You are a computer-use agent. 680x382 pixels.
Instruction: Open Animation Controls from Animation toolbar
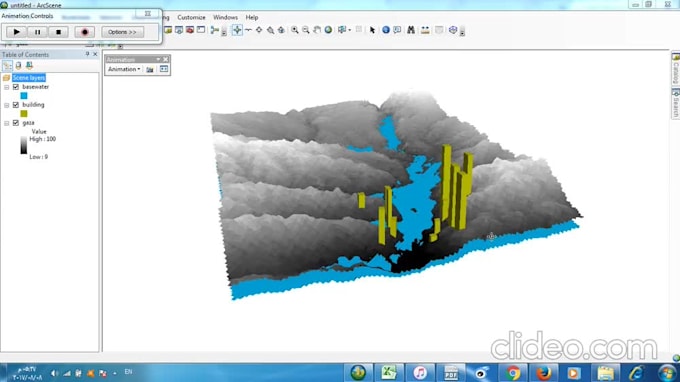click(x=164, y=69)
